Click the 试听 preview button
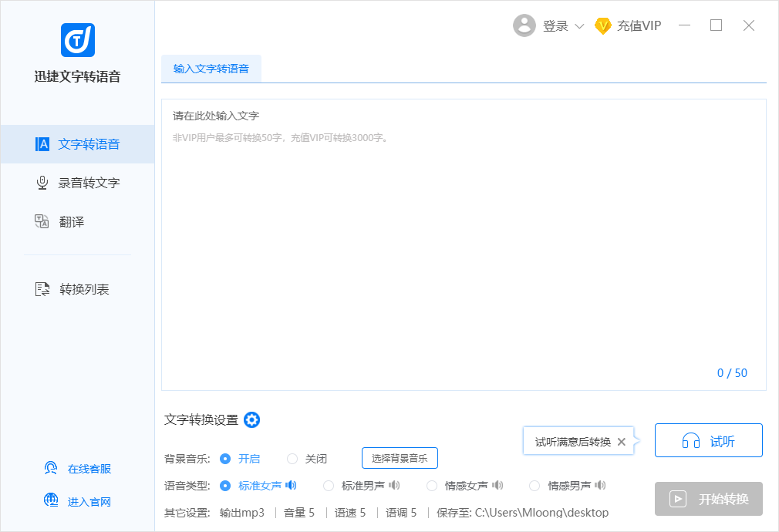 709,440
